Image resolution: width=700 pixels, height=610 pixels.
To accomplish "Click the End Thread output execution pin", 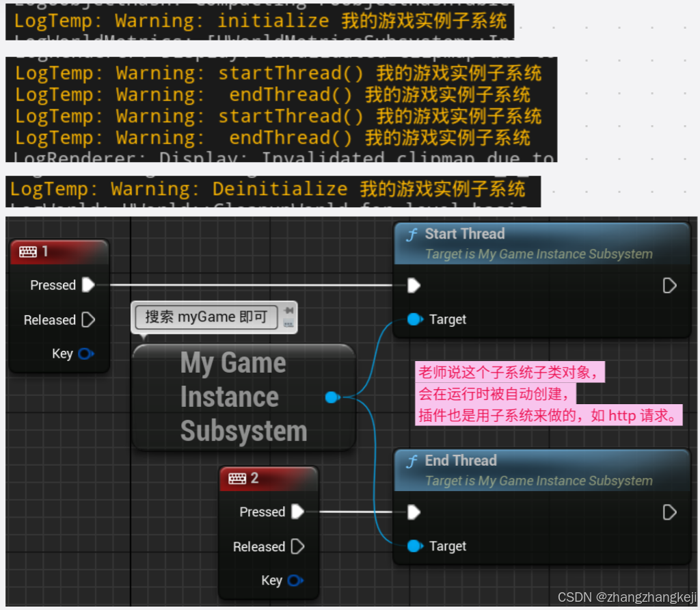I will pos(670,512).
